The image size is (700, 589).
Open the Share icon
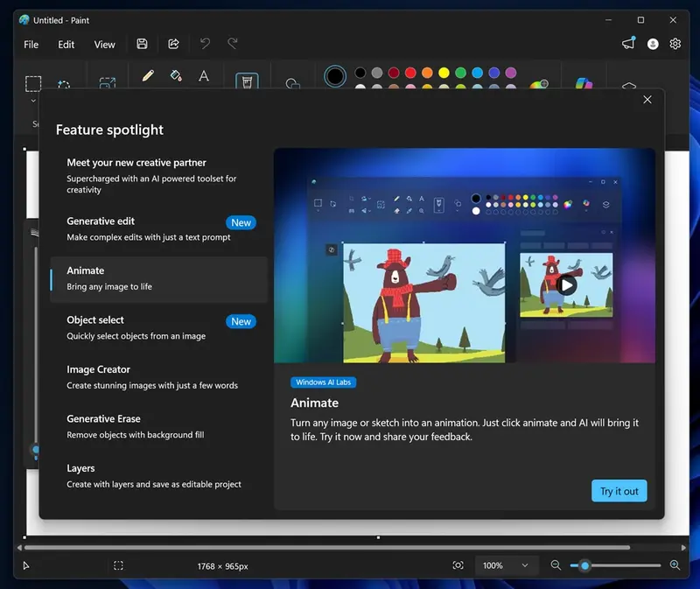point(173,44)
